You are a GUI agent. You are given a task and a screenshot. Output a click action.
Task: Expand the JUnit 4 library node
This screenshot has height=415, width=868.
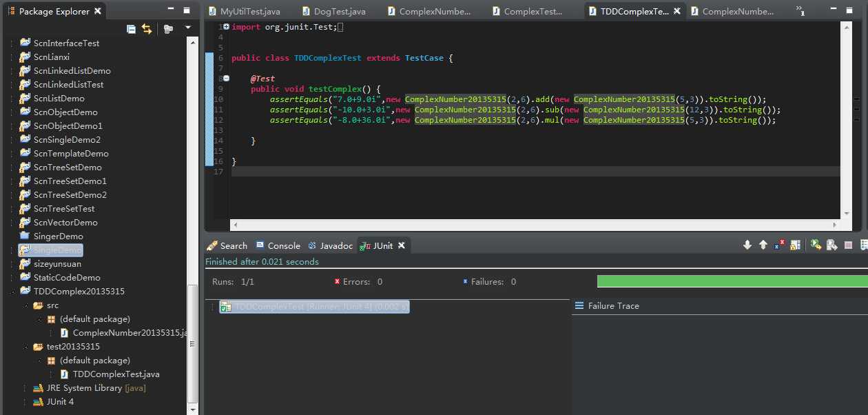pyautogui.click(x=24, y=401)
